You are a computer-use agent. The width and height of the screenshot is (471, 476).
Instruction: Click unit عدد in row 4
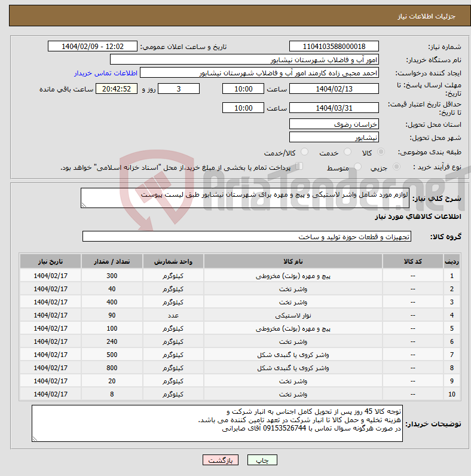pyautogui.click(x=173, y=315)
